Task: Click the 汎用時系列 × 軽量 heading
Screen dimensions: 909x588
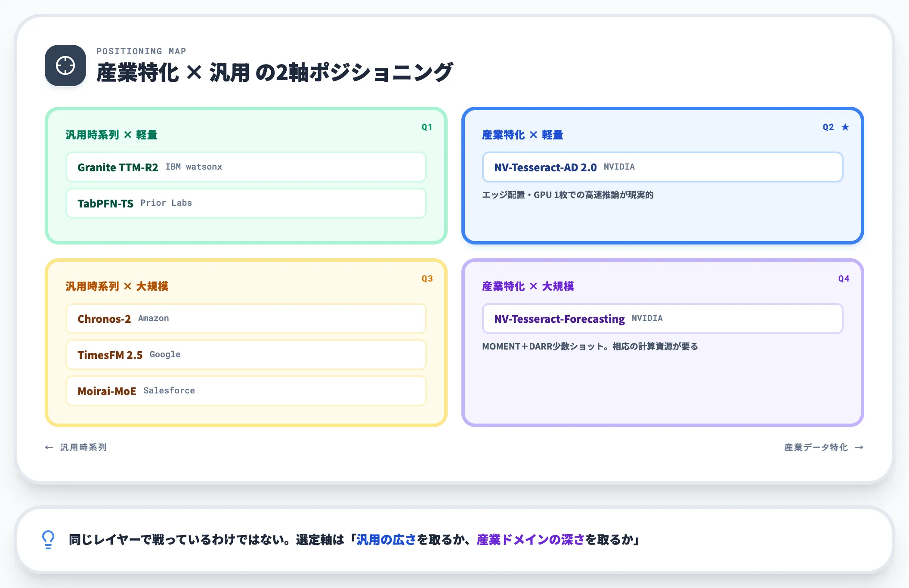Action: point(111,135)
